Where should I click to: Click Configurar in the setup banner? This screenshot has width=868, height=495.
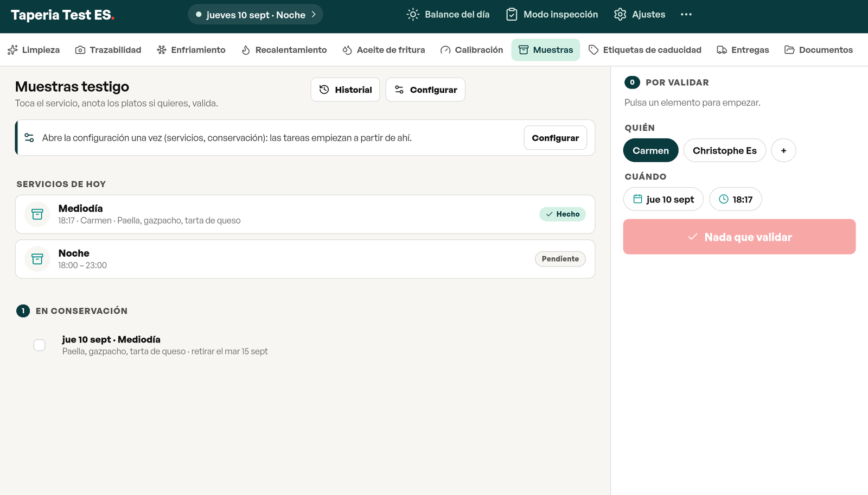(556, 138)
